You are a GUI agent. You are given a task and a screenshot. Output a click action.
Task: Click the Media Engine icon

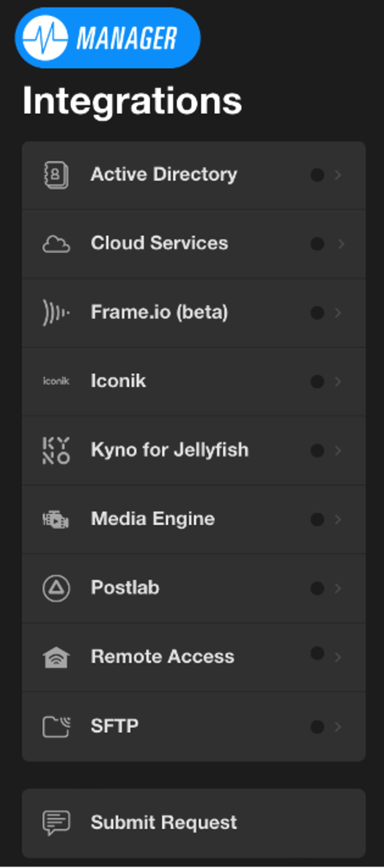point(56,519)
